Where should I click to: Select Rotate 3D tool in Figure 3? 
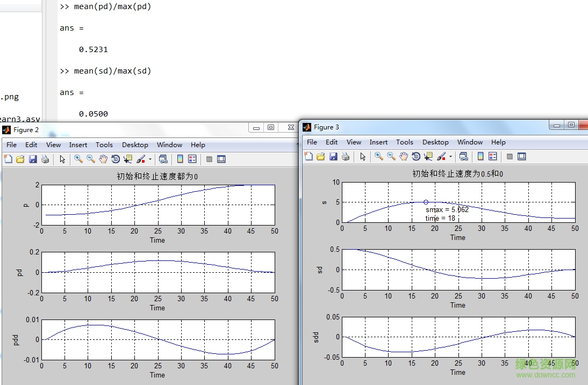(416, 156)
